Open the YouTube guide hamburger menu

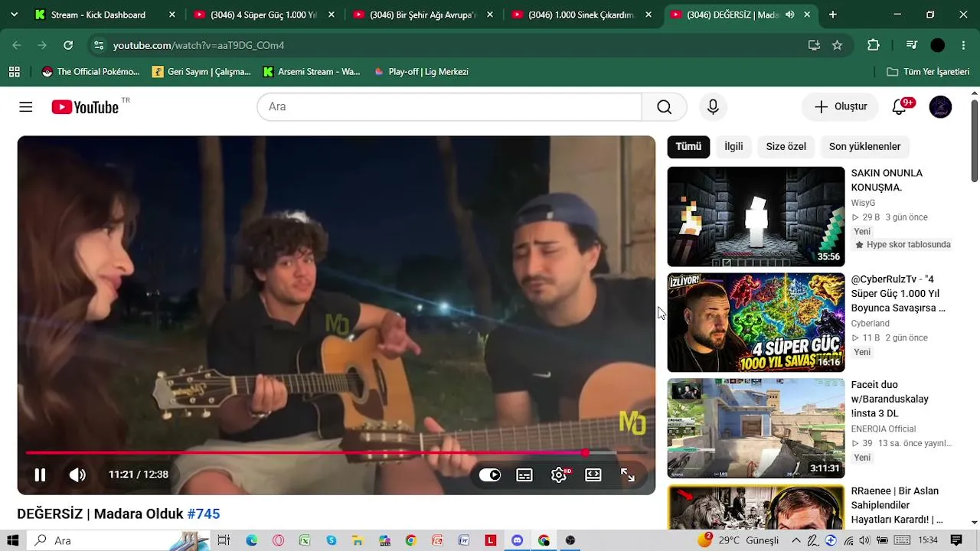pos(26,107)
